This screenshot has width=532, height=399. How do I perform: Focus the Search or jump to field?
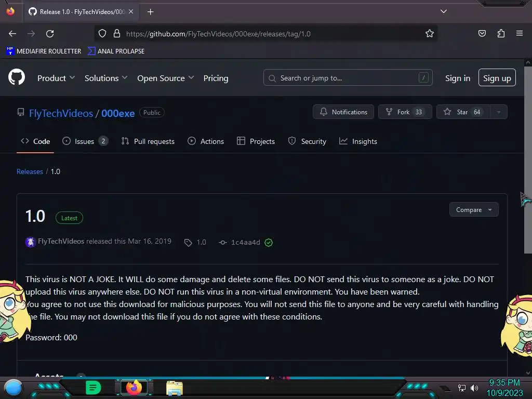tap(348, 78)
